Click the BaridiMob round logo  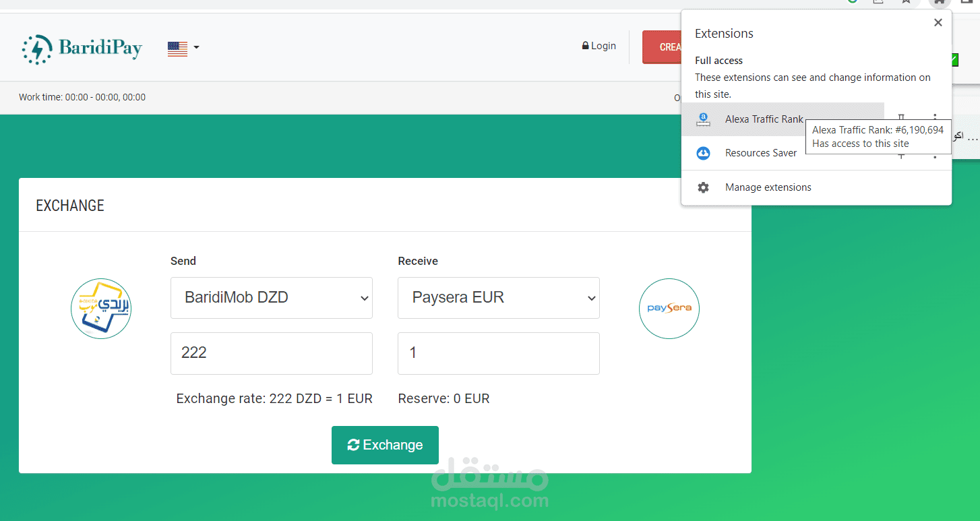click(x=101, y=309)
